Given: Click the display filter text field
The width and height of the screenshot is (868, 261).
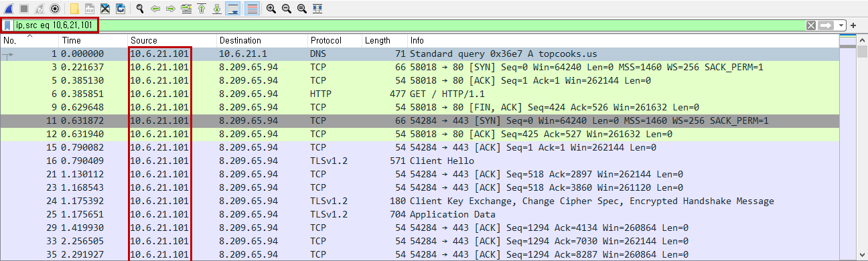Looking at the screenshot, I should click(x=409, y=25).
